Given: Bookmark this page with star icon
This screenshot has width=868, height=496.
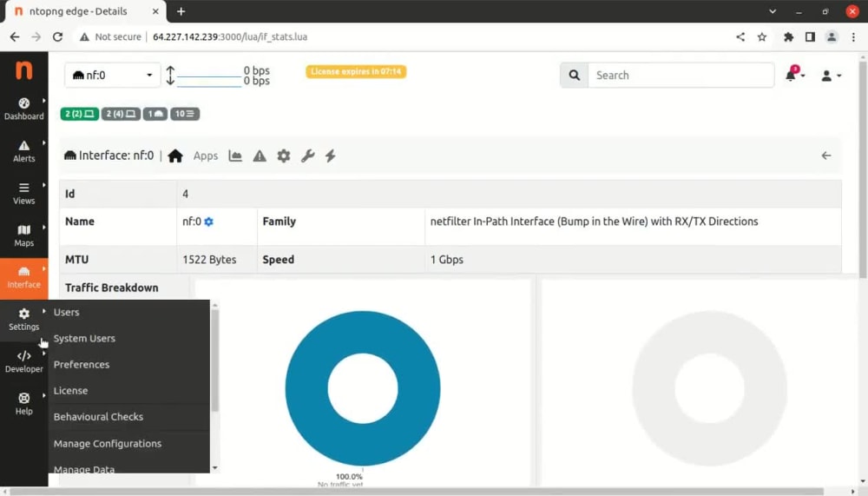Looking at the screenshot, I should click(762, 36).
